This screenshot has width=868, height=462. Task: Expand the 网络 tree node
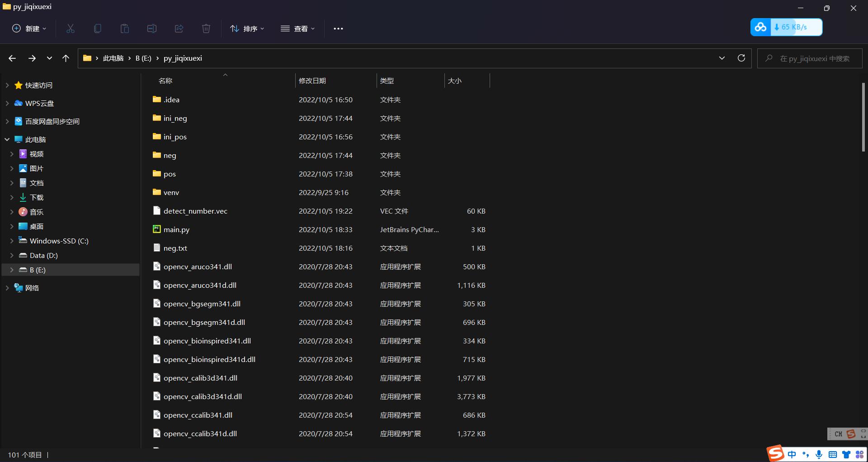tap(7, 288)
